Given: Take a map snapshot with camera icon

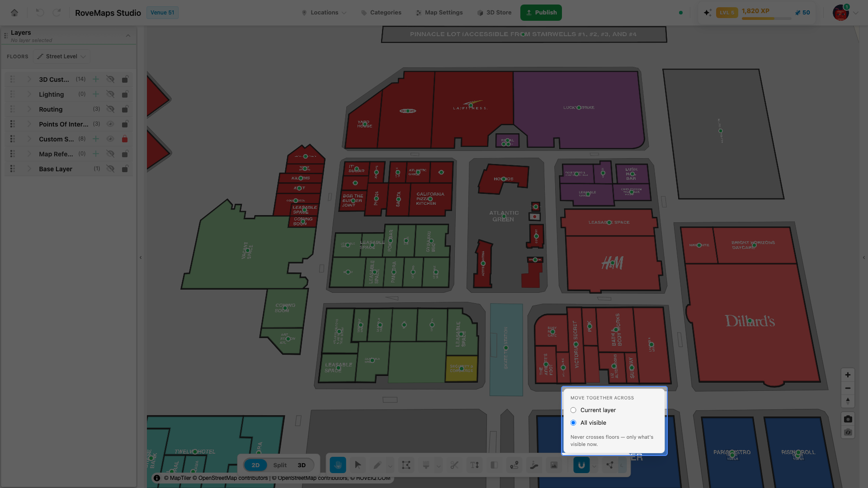Looking at the screenshot, I should pyautogui.click(x=848, y=419).
